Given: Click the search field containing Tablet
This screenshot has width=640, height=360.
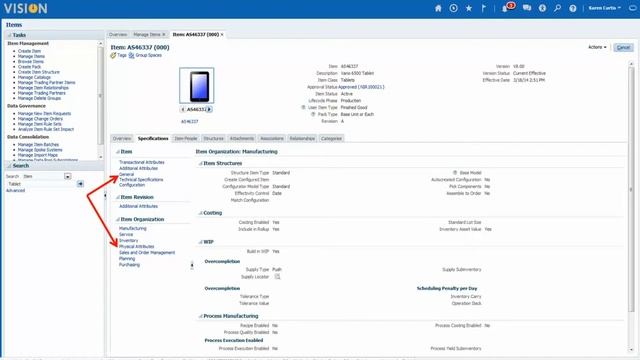Looking at the screenshot, I should [42, 184].
